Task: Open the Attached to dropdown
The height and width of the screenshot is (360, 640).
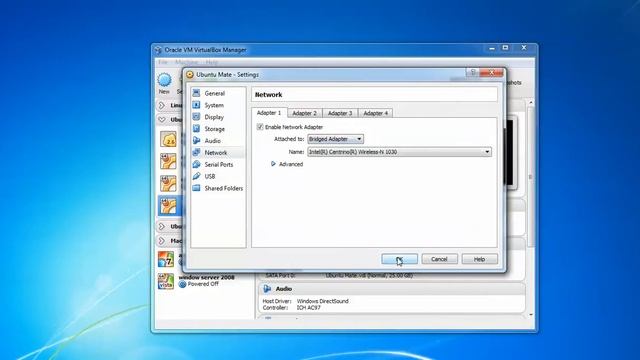Action: click(335, 139)
